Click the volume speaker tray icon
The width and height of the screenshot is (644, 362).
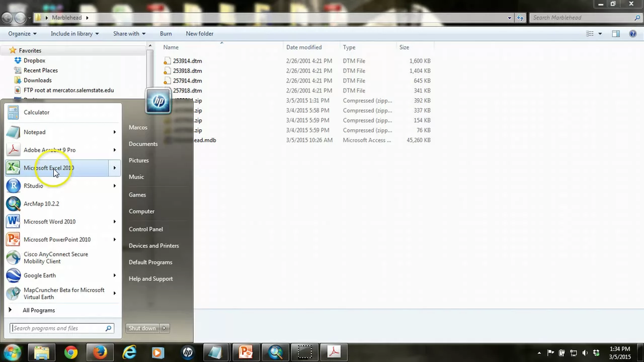pos(585,353)
